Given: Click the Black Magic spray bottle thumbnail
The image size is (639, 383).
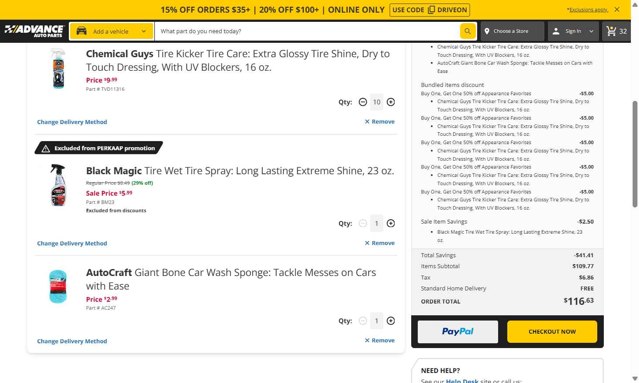Looking at the screenshot, I should point(58,185).
